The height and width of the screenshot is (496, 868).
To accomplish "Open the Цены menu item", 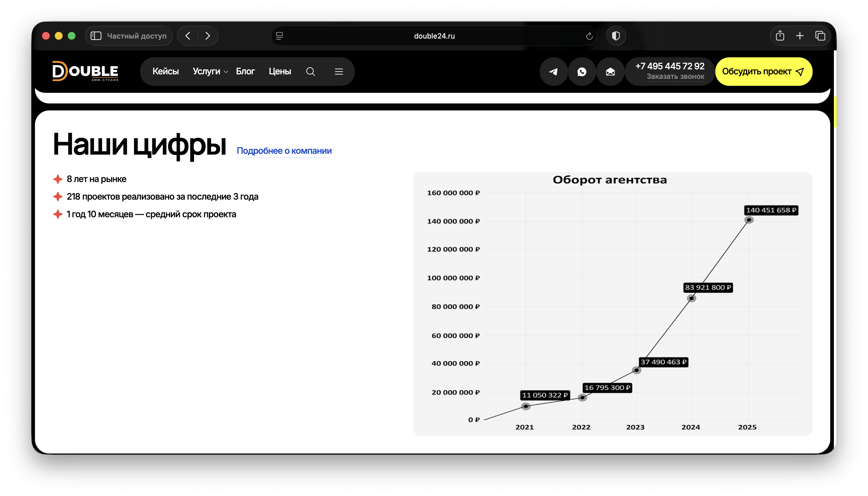I will pos(280,72).
